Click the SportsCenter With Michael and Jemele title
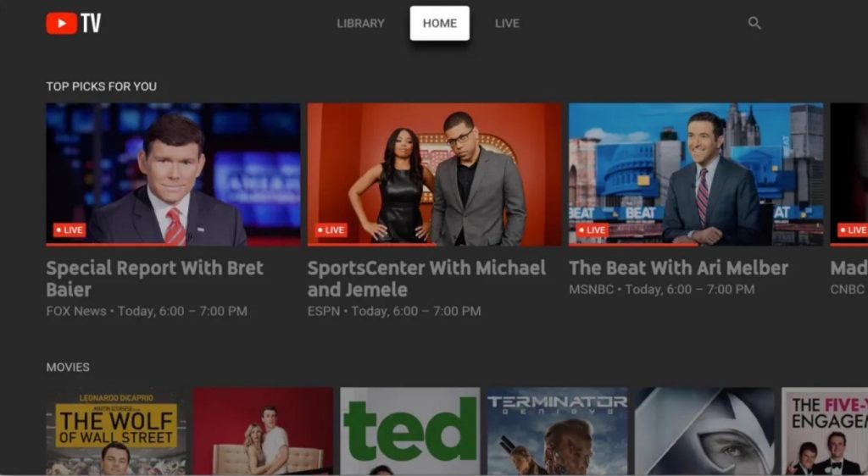 (x=427, y=279)
